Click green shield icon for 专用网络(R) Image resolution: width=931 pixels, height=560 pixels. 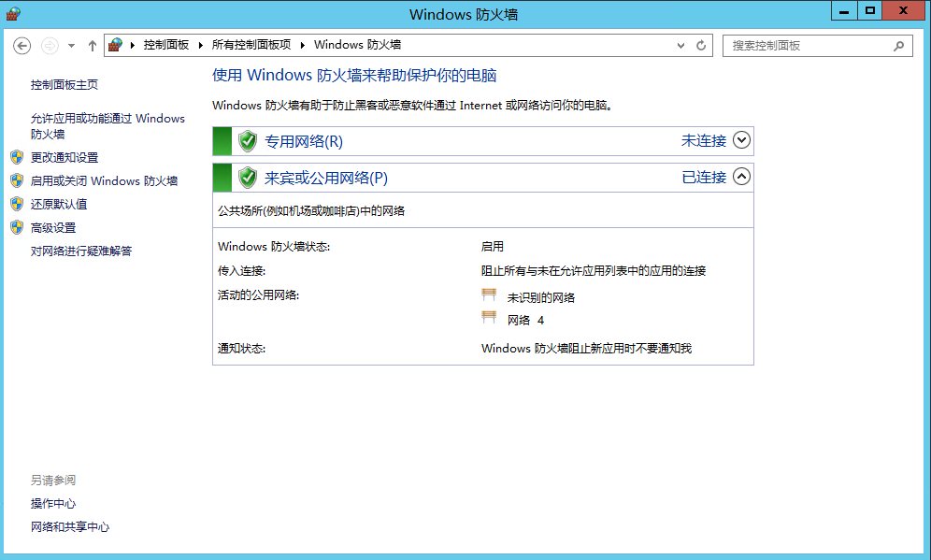tap(248, 141)
